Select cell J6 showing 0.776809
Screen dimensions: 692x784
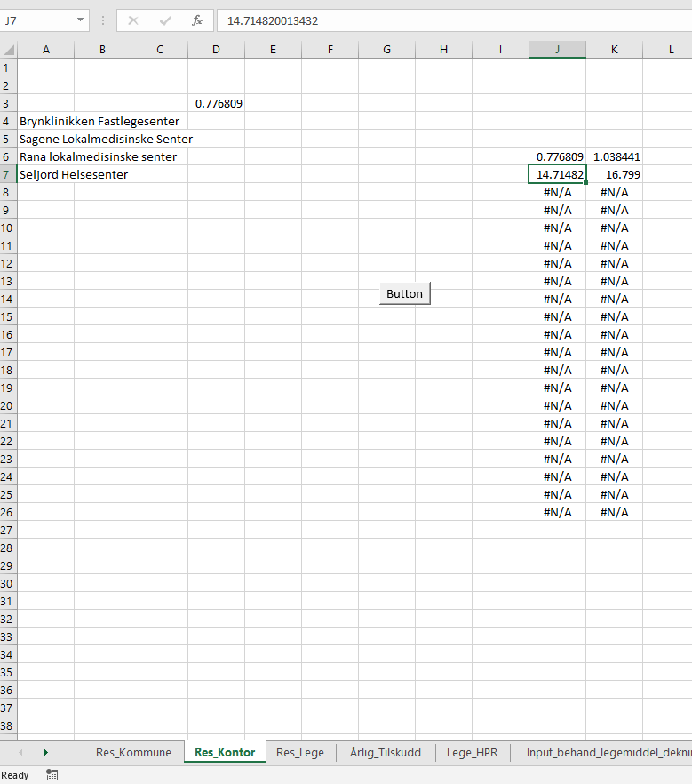pos(558,157)
